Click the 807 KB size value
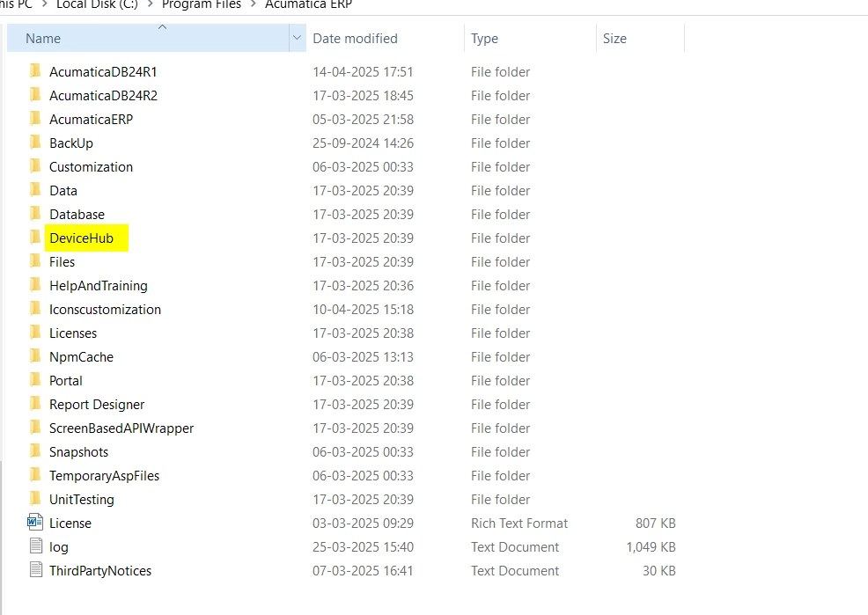 656,523
